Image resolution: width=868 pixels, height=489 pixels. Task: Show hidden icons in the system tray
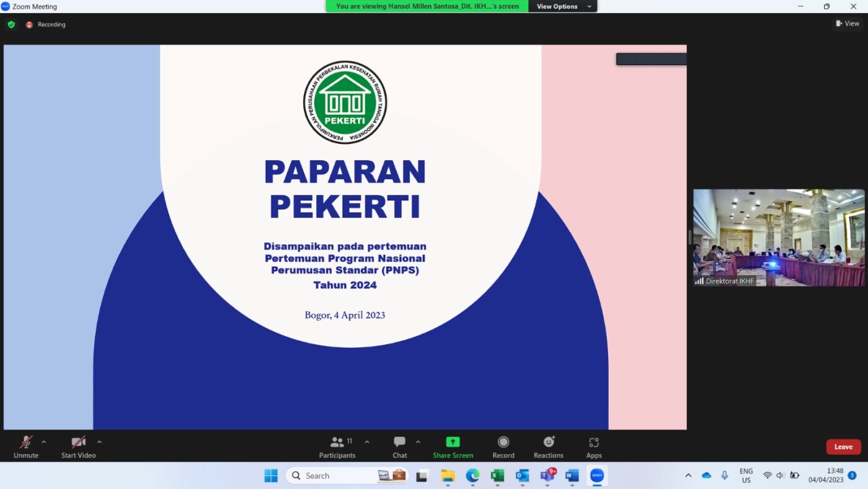(688, 476)
